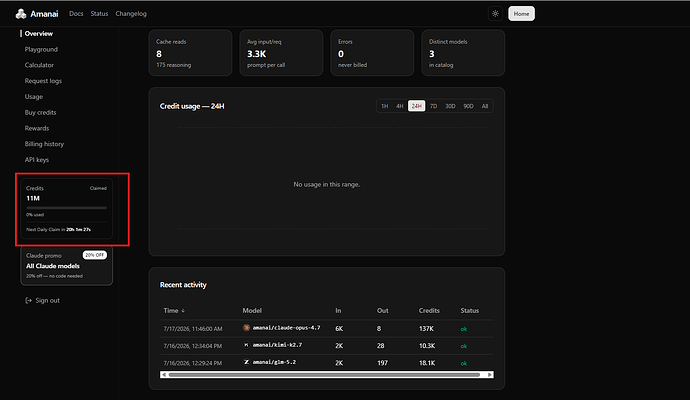The height and width of the screenshot is (400, 690).
Task: Click the Sign out link
Action: tap(48, 301)
